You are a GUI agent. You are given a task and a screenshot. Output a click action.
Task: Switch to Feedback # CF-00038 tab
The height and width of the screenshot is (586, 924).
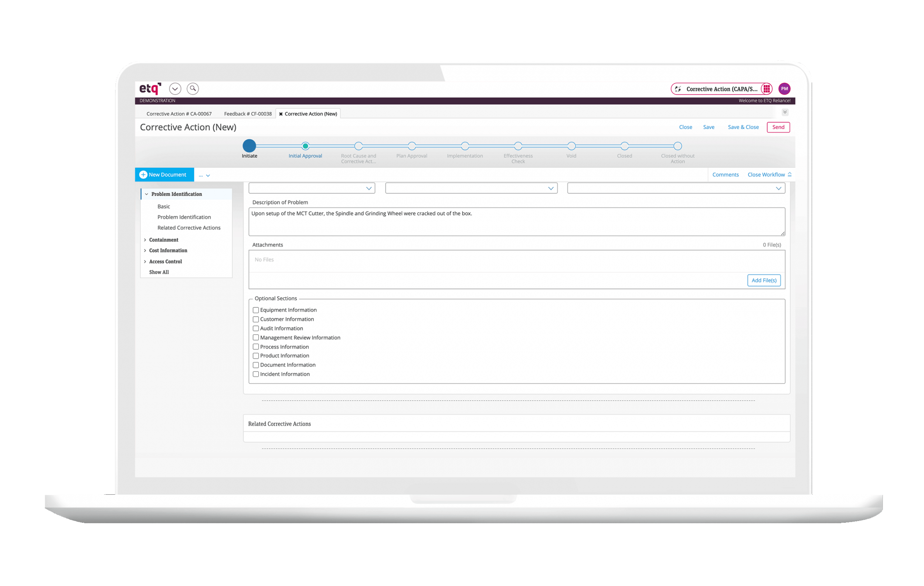coord(248,114)
